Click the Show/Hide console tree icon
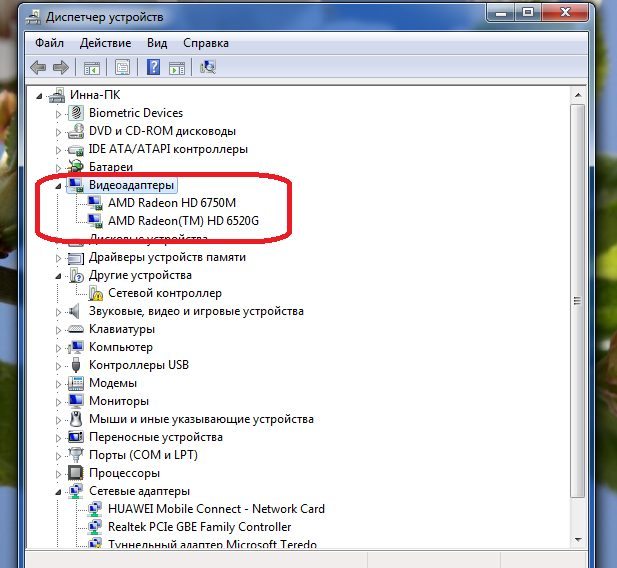Viewport: 617px width, 568px height. (x=91, y=67)
